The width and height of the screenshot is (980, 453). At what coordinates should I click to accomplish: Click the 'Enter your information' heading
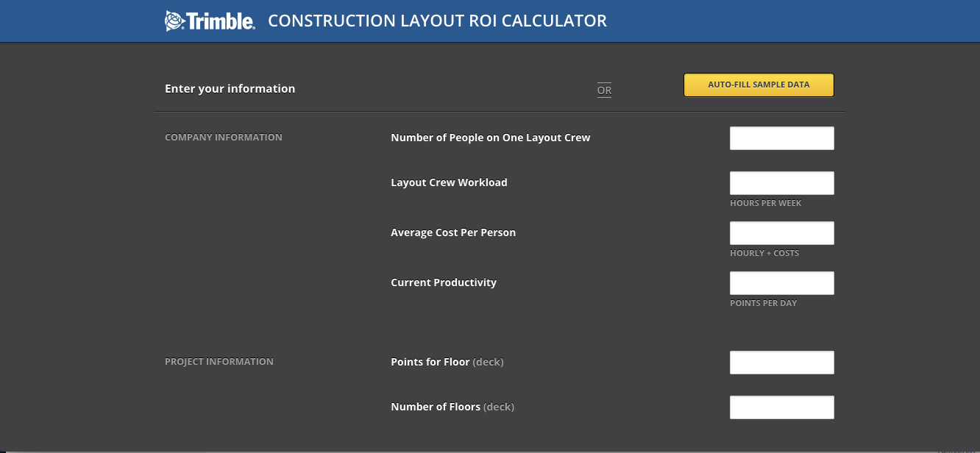click(230, 89)
